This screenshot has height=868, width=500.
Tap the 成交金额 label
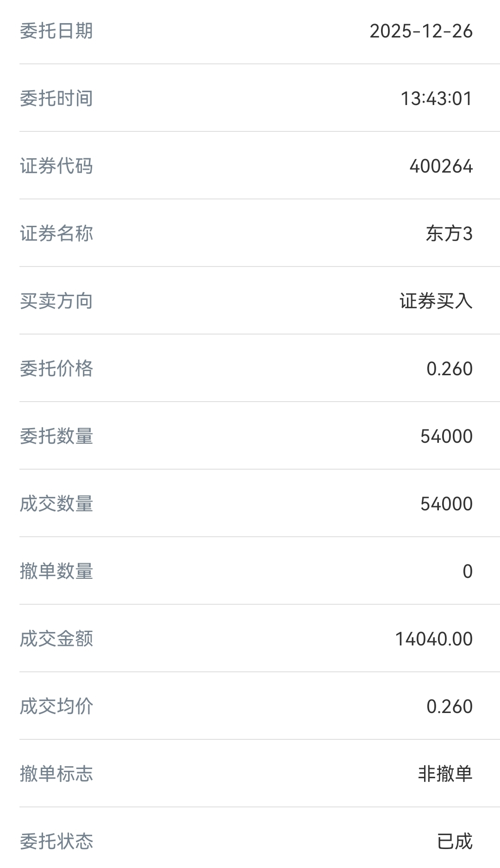tap(56, 639)
